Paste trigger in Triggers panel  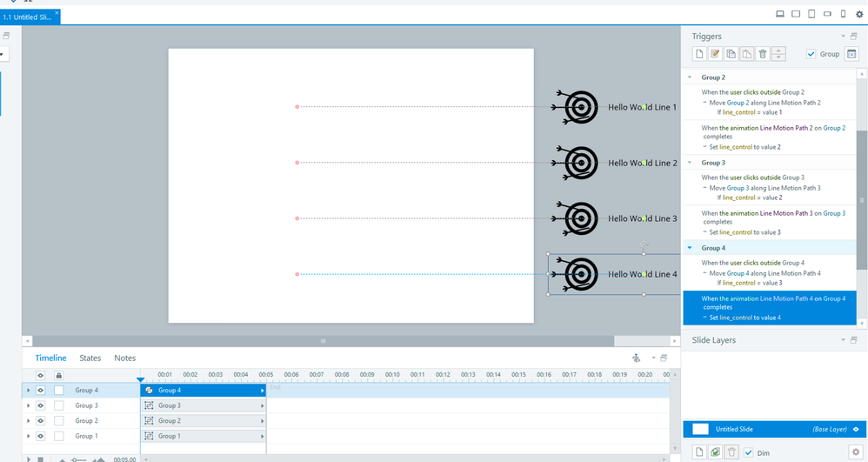point(747,54)
